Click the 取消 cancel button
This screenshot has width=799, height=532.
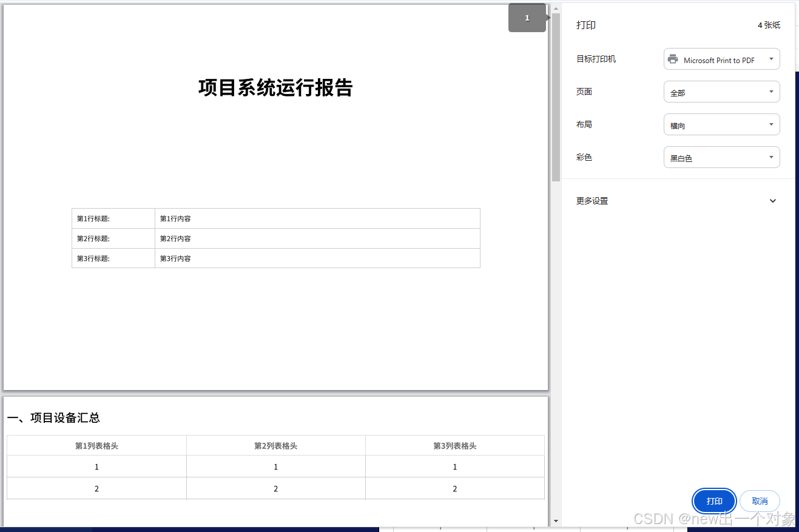pyautogui.click(x=760, y=501)
